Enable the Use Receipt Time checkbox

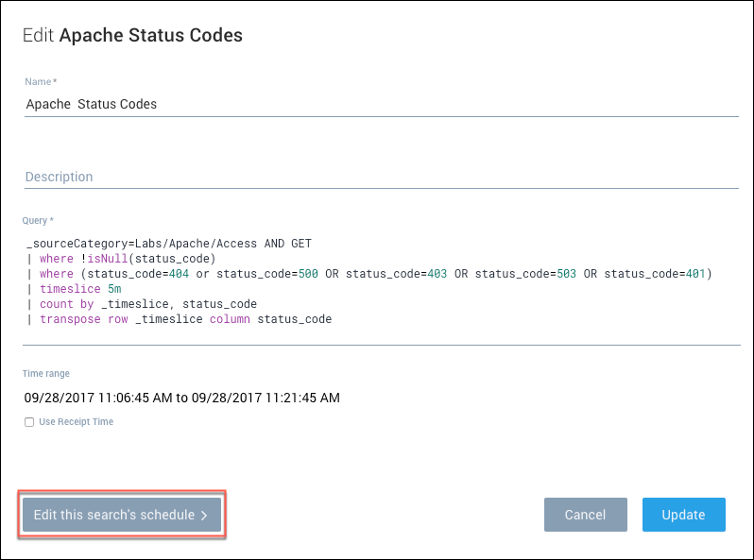29,422
